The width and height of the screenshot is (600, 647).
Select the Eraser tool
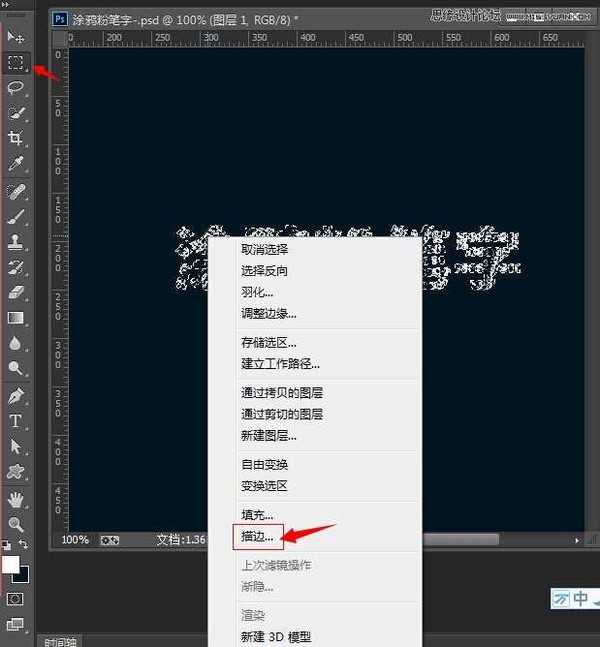coord(16,292)
